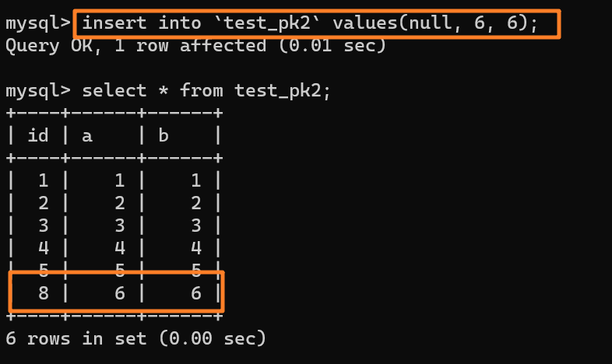Click the id value 2 in second row
The height and width of the screenshot is (364, 612).
point(44,205)
